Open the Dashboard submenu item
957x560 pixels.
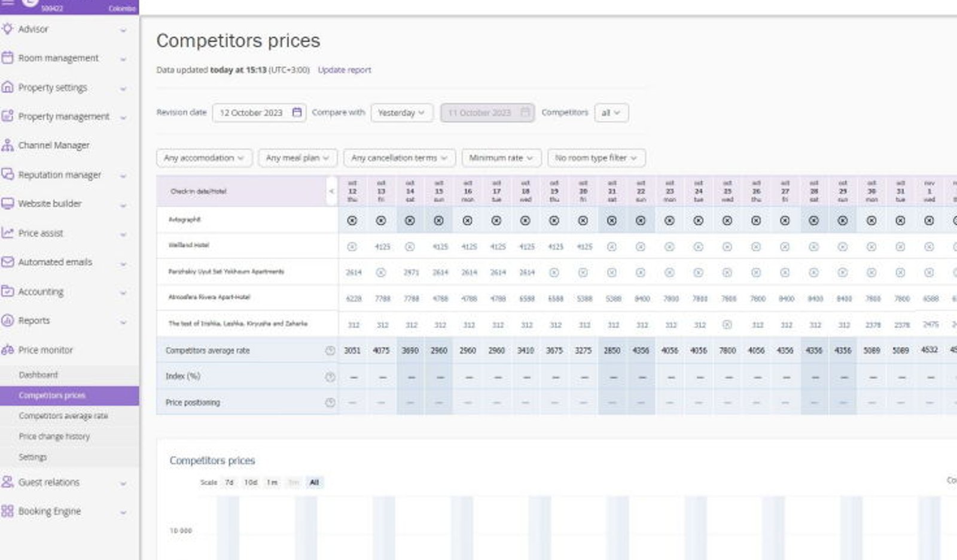[x=38, y=375]
